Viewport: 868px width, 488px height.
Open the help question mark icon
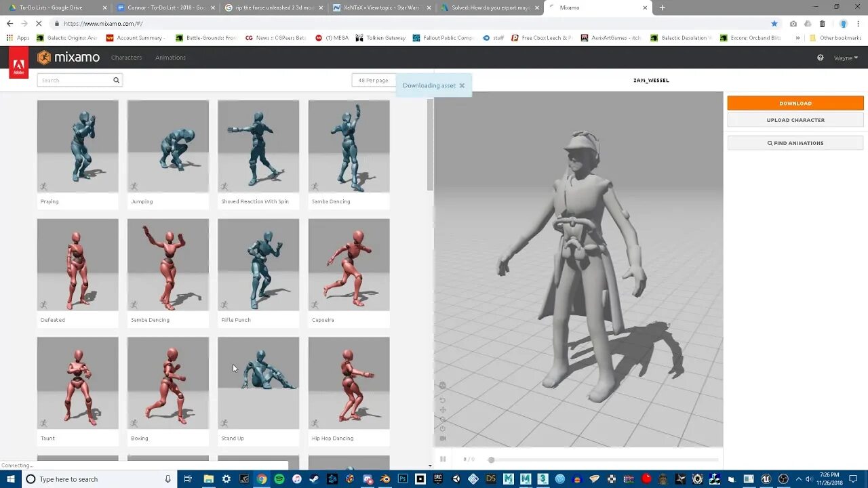coord(820,58)
